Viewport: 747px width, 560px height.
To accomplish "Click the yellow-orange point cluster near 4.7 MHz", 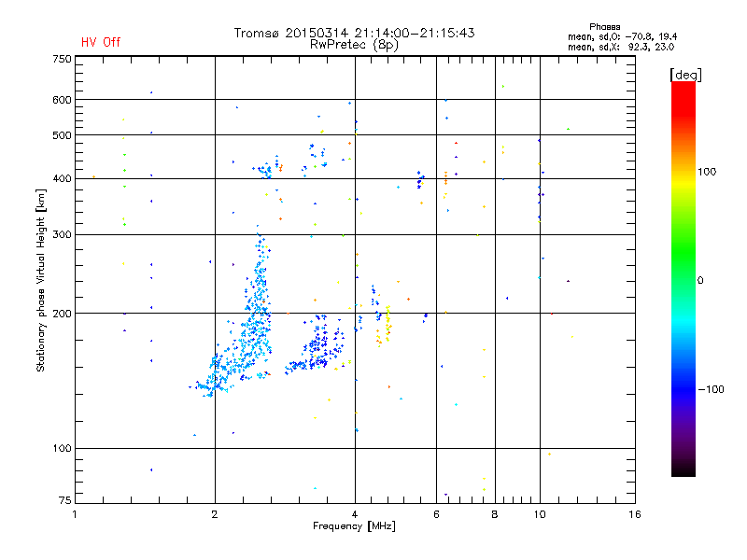I will click(x=384, y=326).
